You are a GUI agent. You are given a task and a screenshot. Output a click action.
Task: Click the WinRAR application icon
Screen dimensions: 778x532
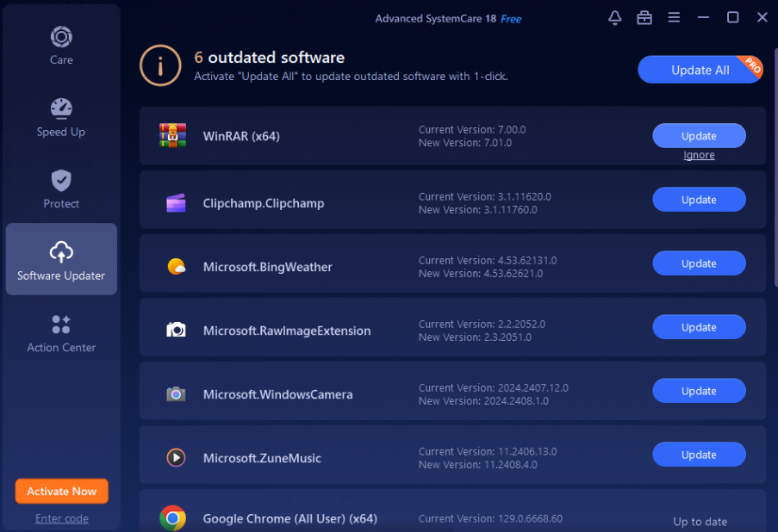(172, 135)
